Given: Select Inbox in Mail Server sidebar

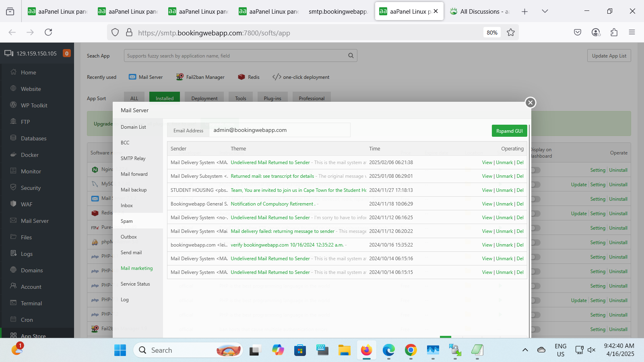Looking at the screenshot, I should click(127, 206).
